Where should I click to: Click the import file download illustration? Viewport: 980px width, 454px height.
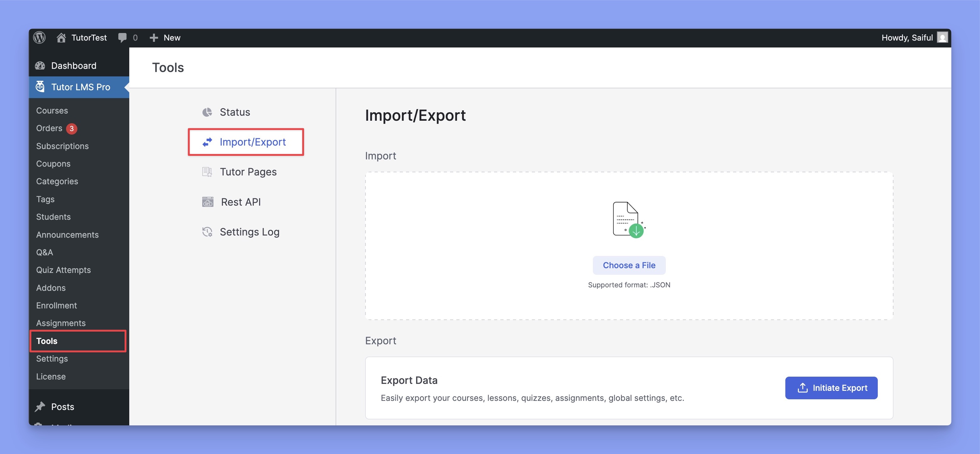[x=629, y=220]
